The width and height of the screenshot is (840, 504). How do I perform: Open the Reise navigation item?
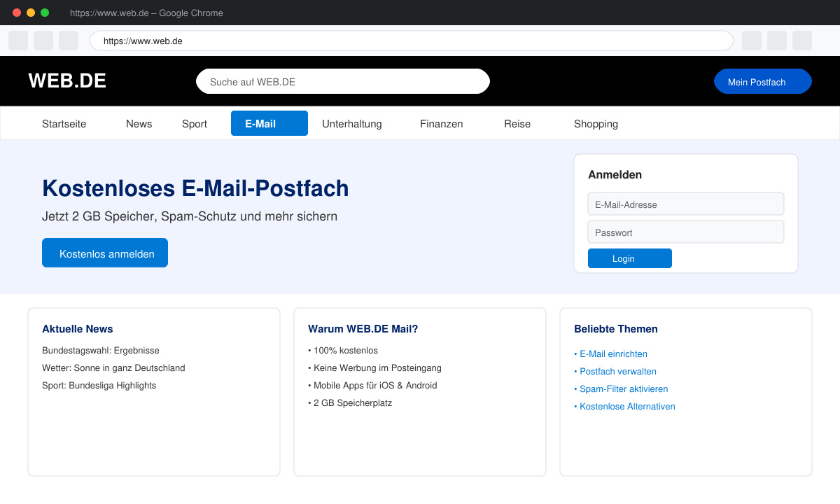pyautogui.click(x=517, y=124)
